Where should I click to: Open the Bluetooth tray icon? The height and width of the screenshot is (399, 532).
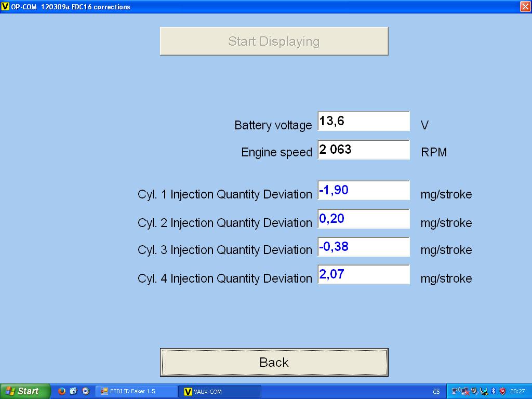(x=494, y=391)
